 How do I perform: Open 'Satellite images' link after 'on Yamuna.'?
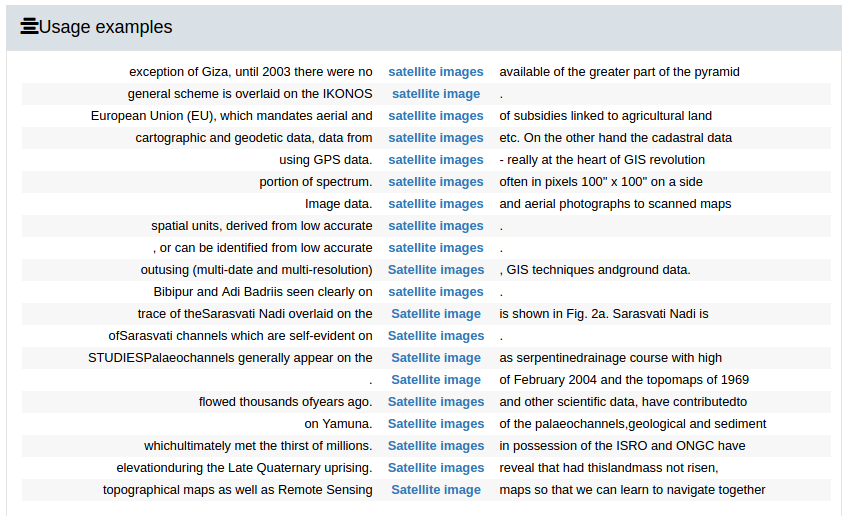tap(435, 424)
